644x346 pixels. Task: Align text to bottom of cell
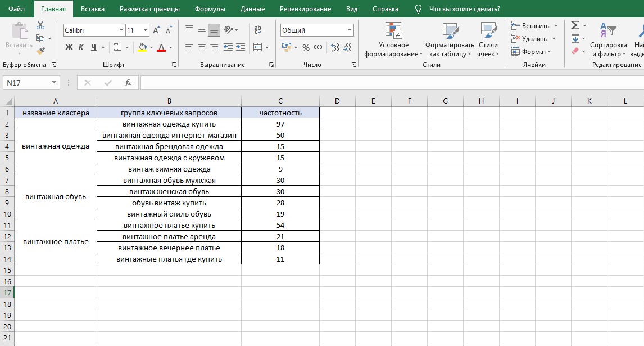(x=214, y=30)
